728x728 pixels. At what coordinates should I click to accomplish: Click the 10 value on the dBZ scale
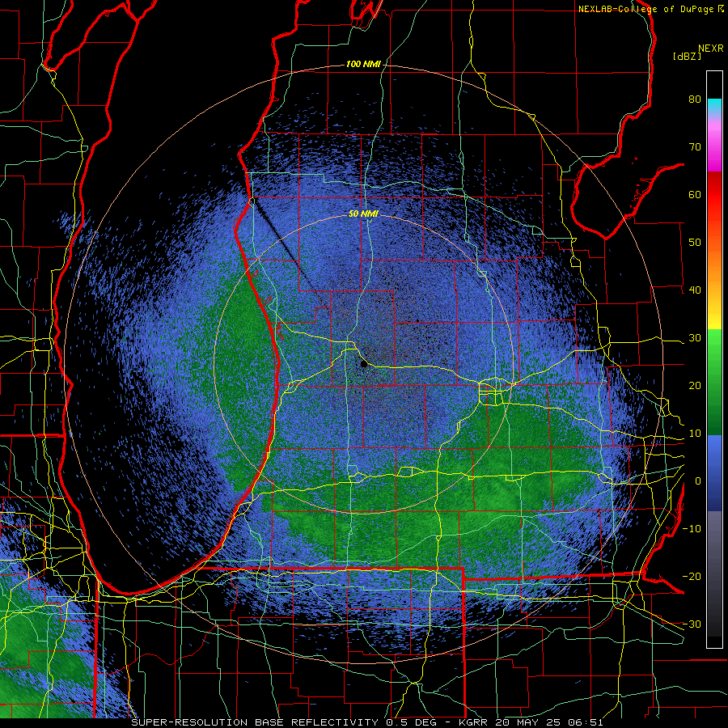click(x=695, y=434)
